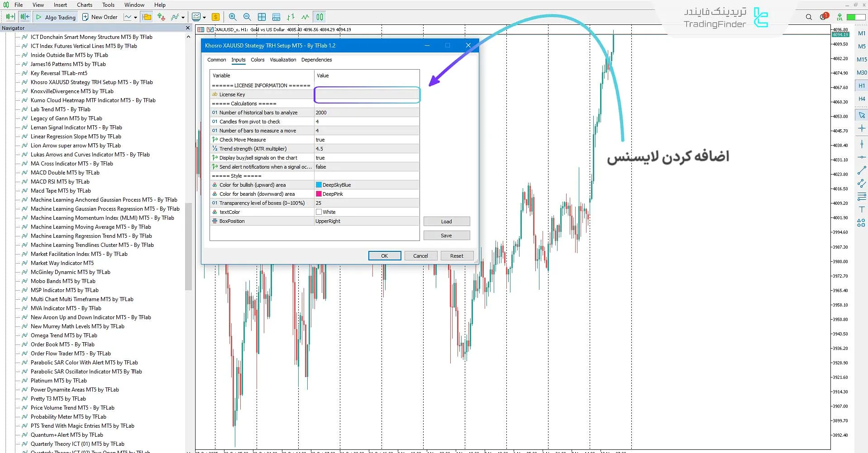Open the Charts menu
The height and width of the screenshot is (453, 868).
(x=85, y=5)
